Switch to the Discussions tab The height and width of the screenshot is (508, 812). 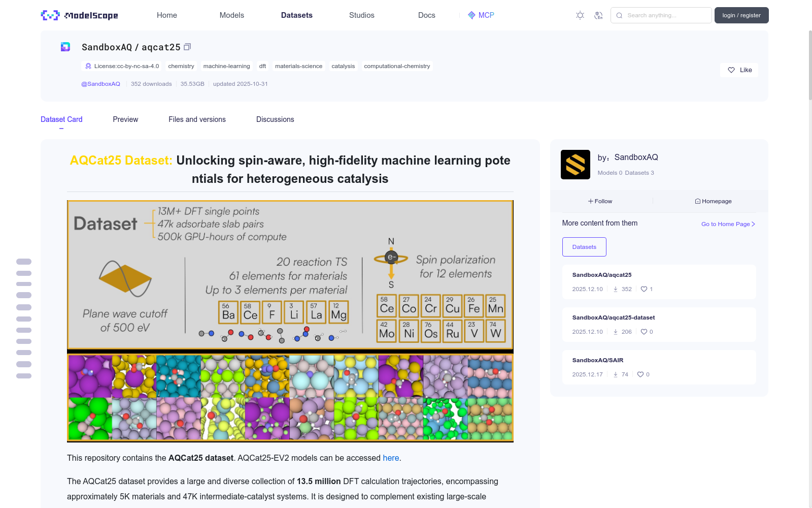click(275, 119)
